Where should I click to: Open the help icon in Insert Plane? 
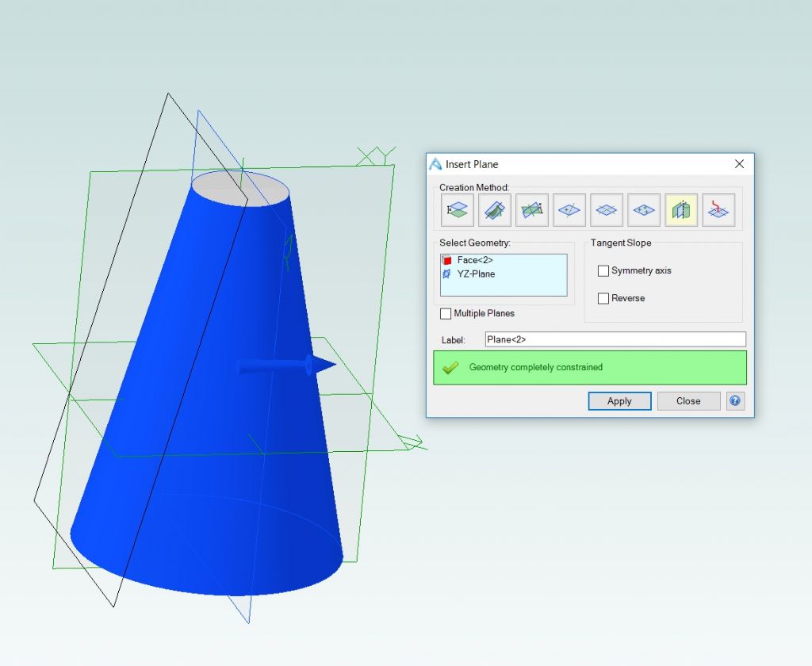pos(735,401)
